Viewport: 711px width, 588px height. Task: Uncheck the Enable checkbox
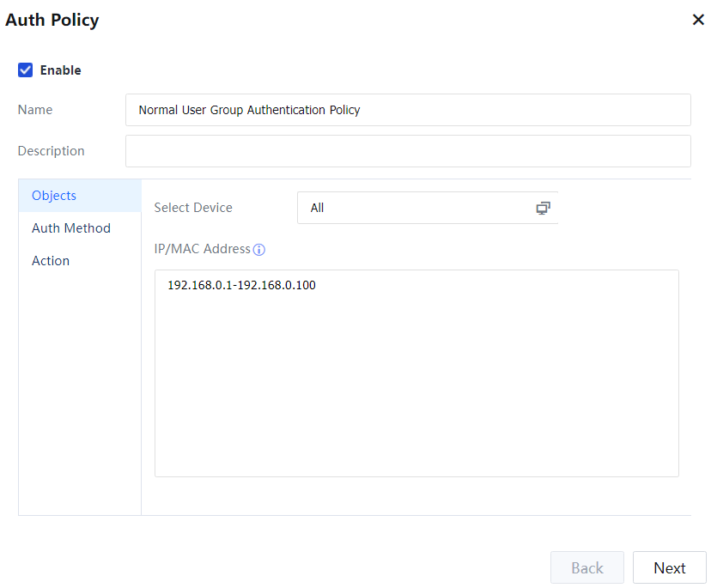[x=26, y=70]
